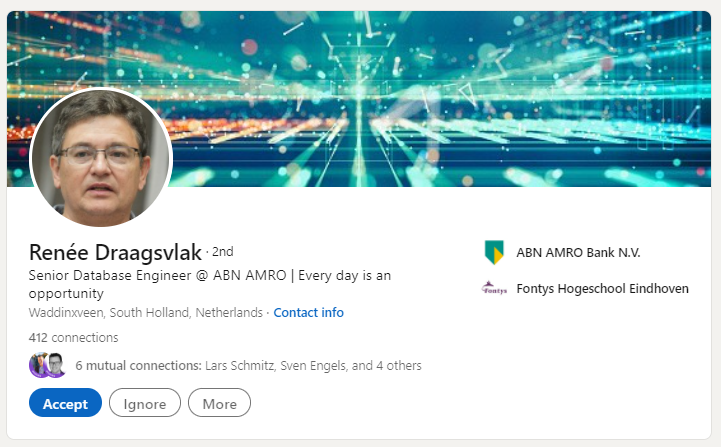The image size is (721, 447).
Task: Click the Fontys school logo
Action: point(494,289)
